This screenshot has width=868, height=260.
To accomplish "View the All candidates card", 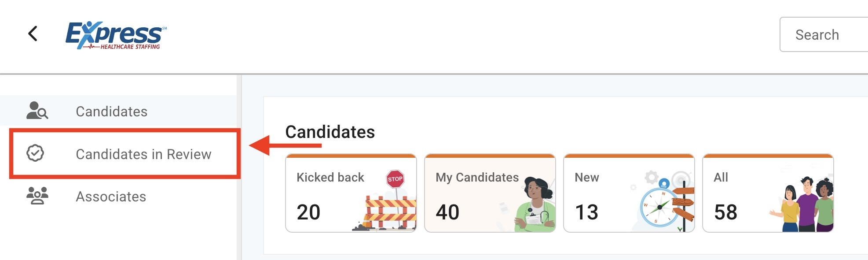I will pyautogui.click(x=721, y=177).
